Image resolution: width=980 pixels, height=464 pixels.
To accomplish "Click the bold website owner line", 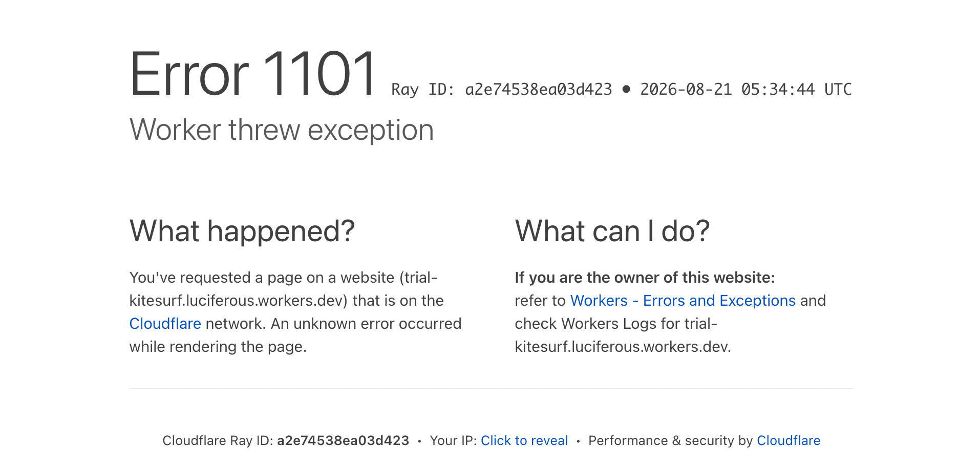I will point(645,278).
